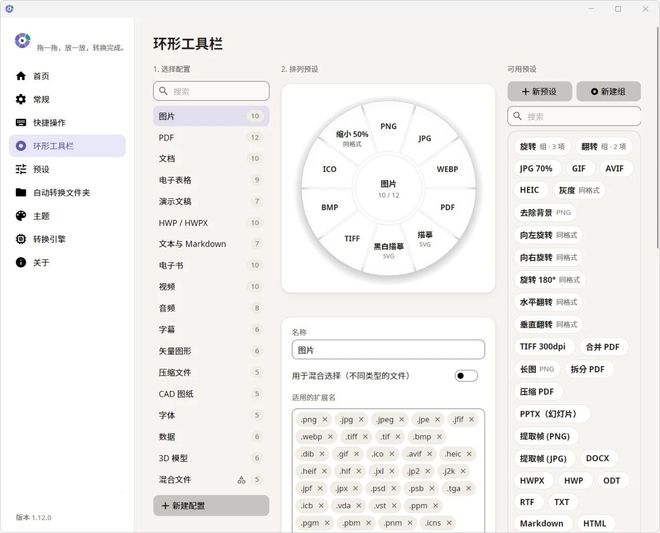Select the 视频 configuration
Viewport: 660px width, 533px height.
point(211,287)
